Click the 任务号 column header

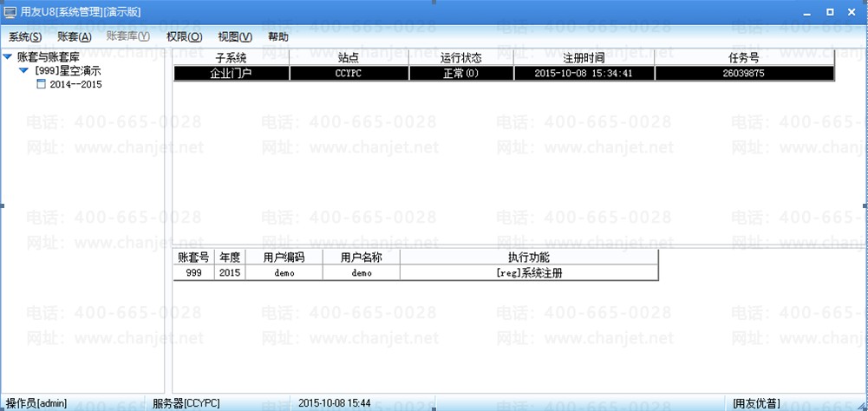pyautogui.click(x=743, y=57)
